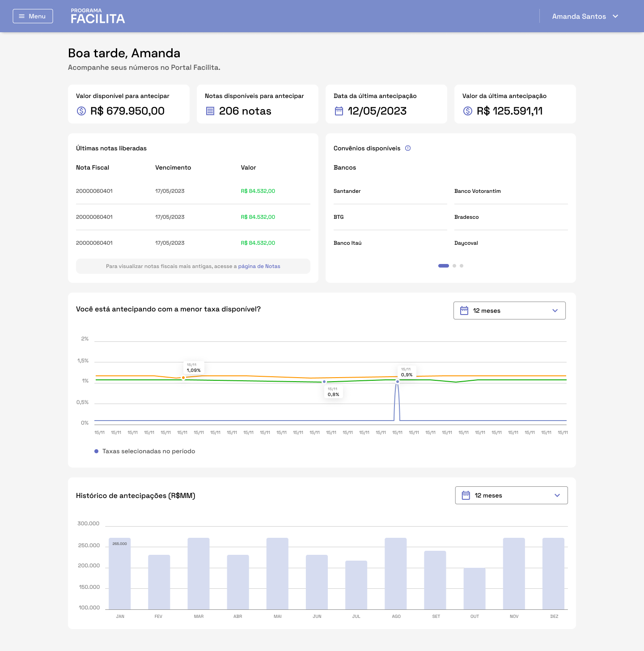Select the first carousel page indicator
This screenshot has width=644, height=651.
(x=444, y=266)
